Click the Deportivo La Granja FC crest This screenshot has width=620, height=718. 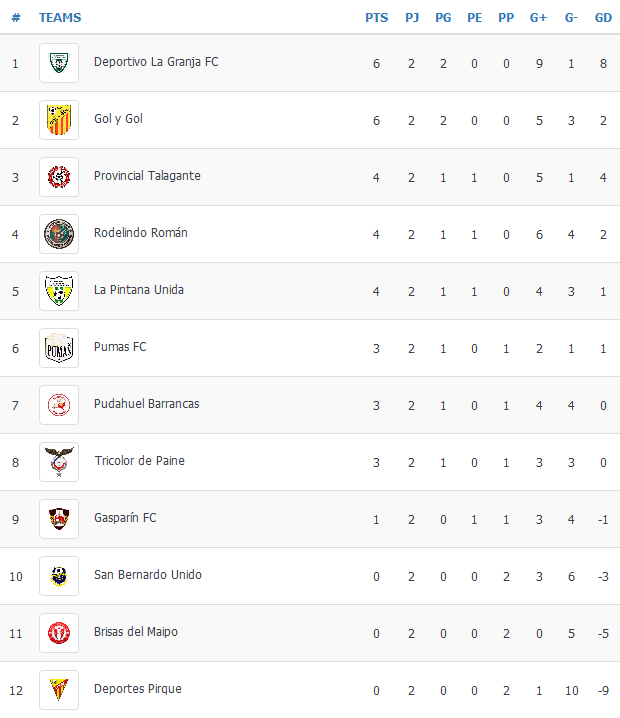pyautogui.click(x=59, y=63)
